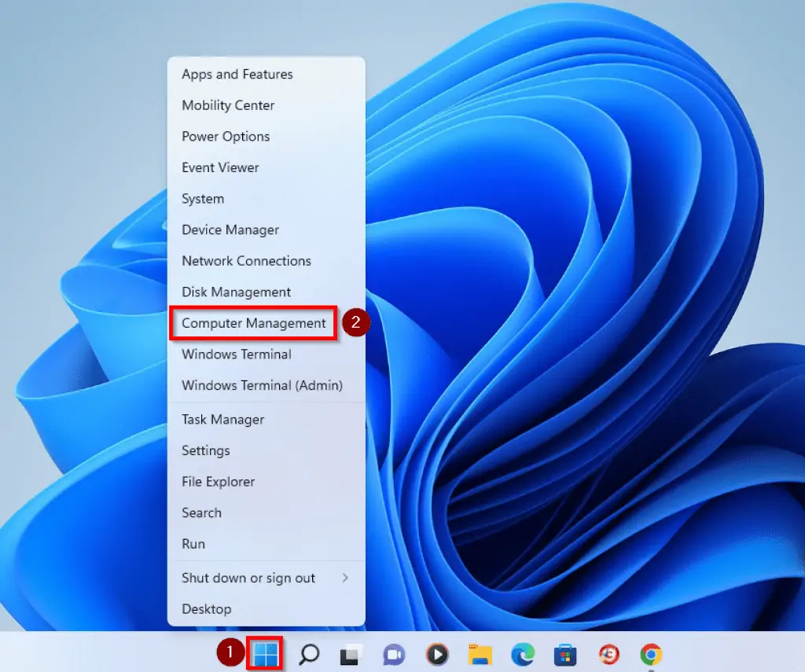805x672 pixels.
Task: Launch the Teams Chat taskbar icon
Action: [x=394, y=654]
